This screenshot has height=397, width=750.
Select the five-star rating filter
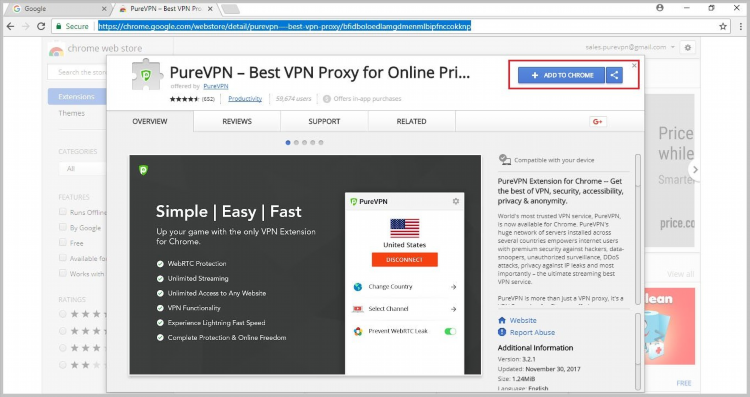(x=63, y=314)
